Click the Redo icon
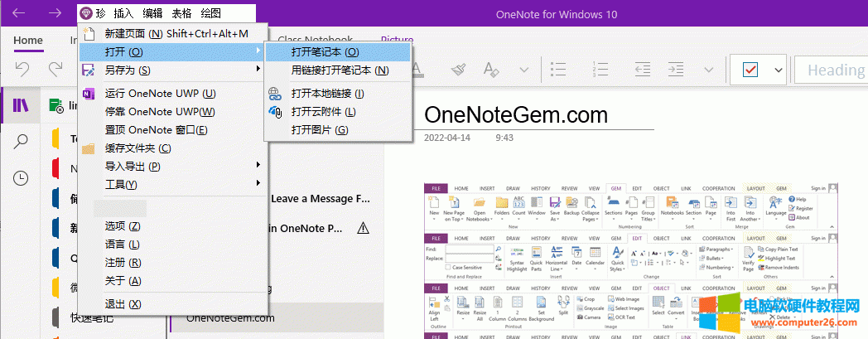The image size is (868, 339). [55, 69]
